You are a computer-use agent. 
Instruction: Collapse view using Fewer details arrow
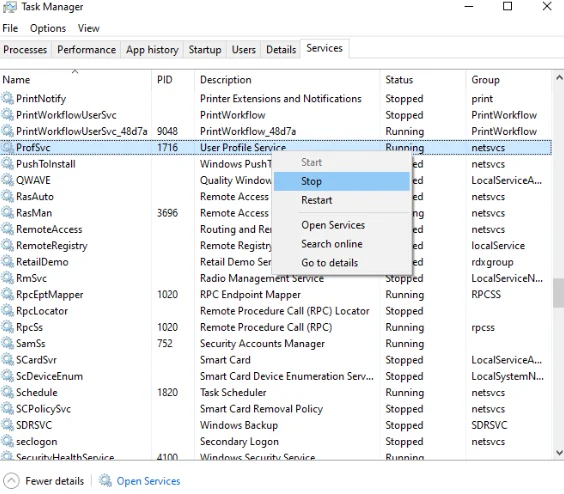11,481
